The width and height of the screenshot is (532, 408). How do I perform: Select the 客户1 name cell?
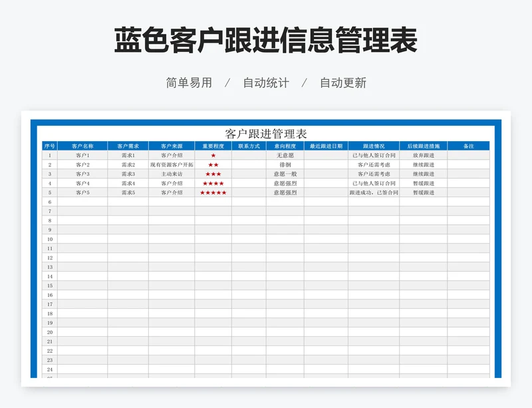click(82, 155)
